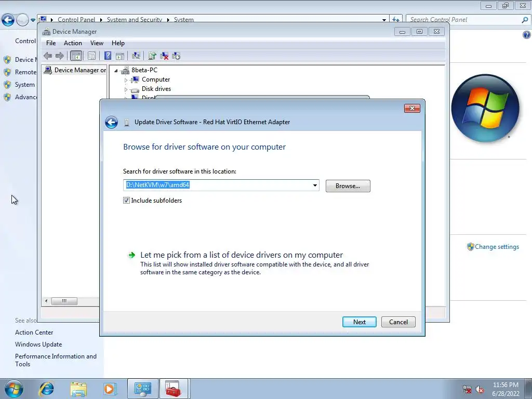This screenshot has width=532, height=399.
Task: Click the taskbar clock showing 11:56 PM
Action: click(x=506, y=385)
